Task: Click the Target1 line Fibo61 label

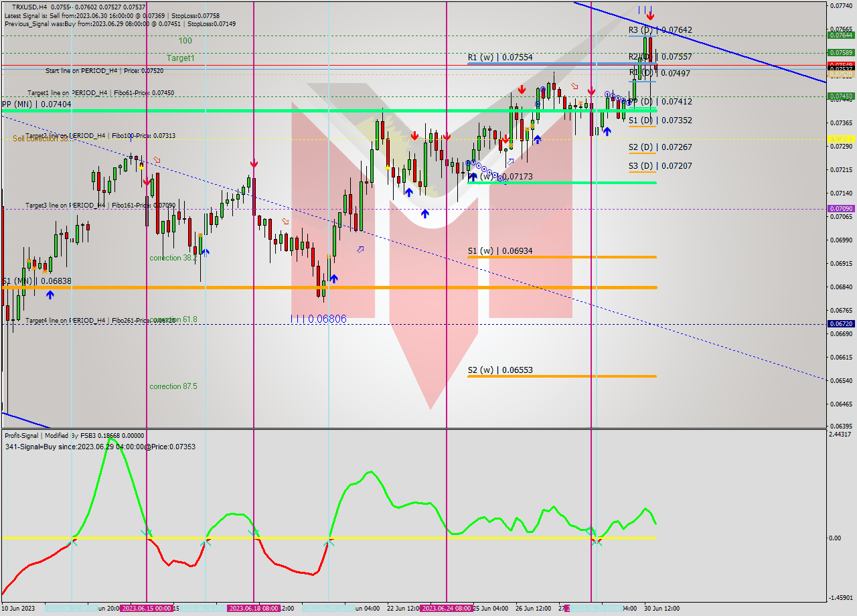Action: point(101,93)
